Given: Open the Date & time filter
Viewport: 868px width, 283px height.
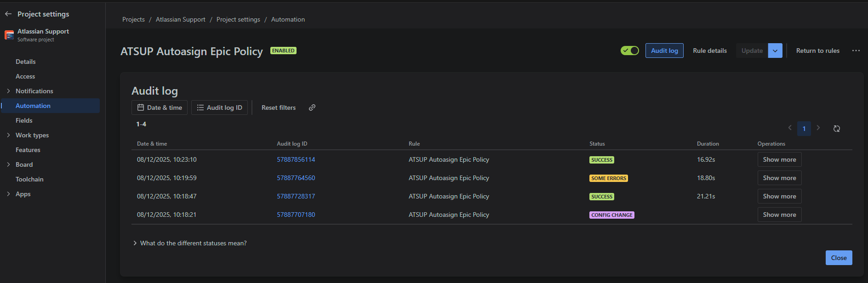Looking at the screenshot, I should [160, 108].
